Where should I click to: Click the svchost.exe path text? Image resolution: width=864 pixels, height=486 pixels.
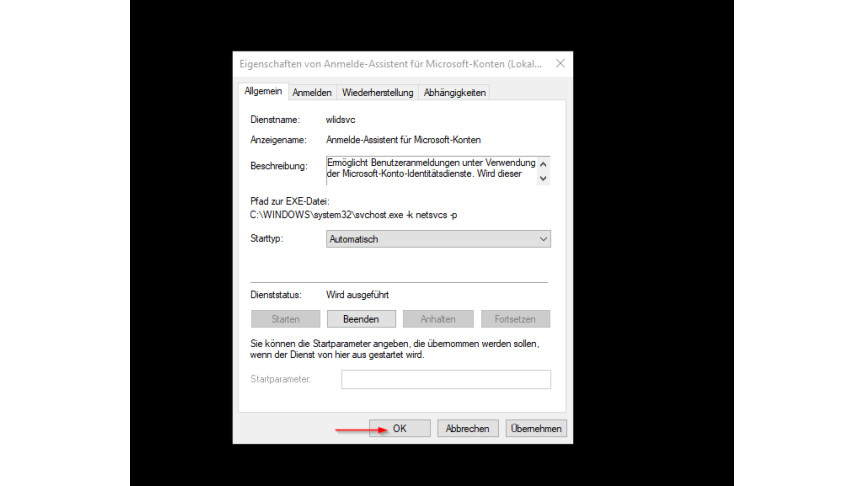tap(353, 215)
